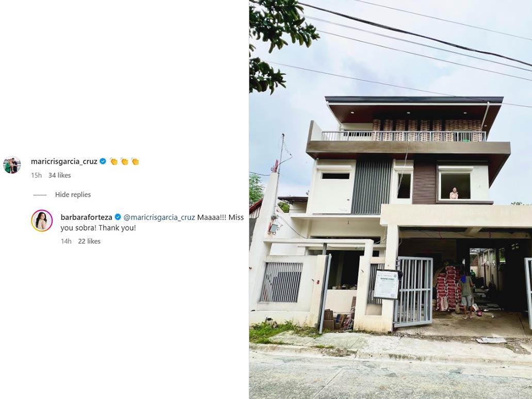This screenshot has height=399, width=532.
Task: View the 34 likes list
Action: pyautogui.click(x=59, y=175)
